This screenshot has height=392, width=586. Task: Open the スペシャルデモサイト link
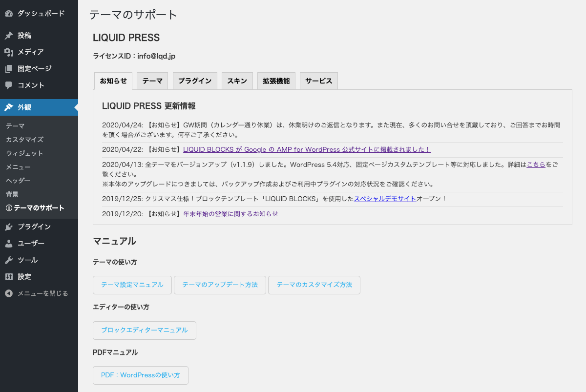click(x=385, y=199)
